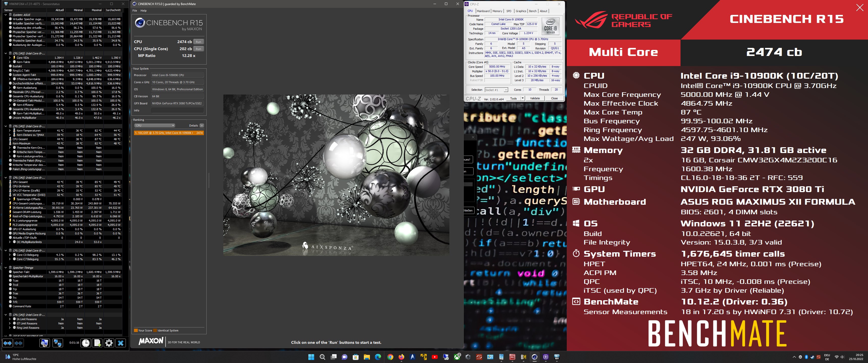The height and width of the screenshot is (363, 868).
Task: Switch to CPU-Z Mainboard tab
Action: tap(483, 11)
